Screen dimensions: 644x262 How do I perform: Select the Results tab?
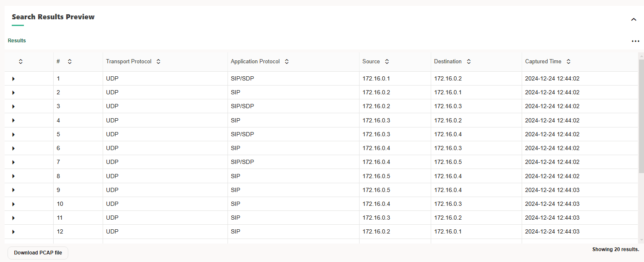tap(16, 41)
